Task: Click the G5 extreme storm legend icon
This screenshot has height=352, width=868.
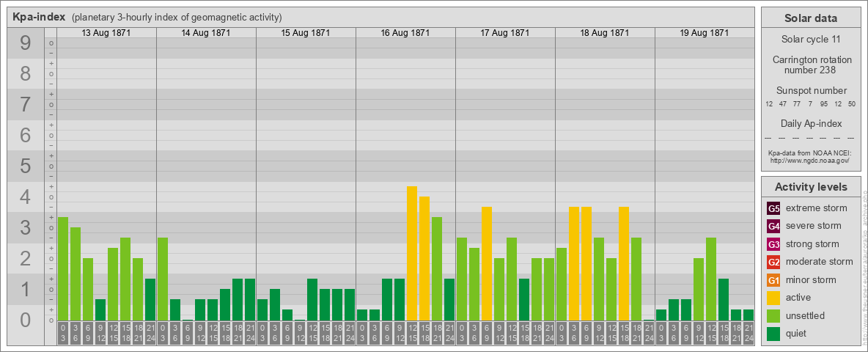Action: tap(773, 208)
